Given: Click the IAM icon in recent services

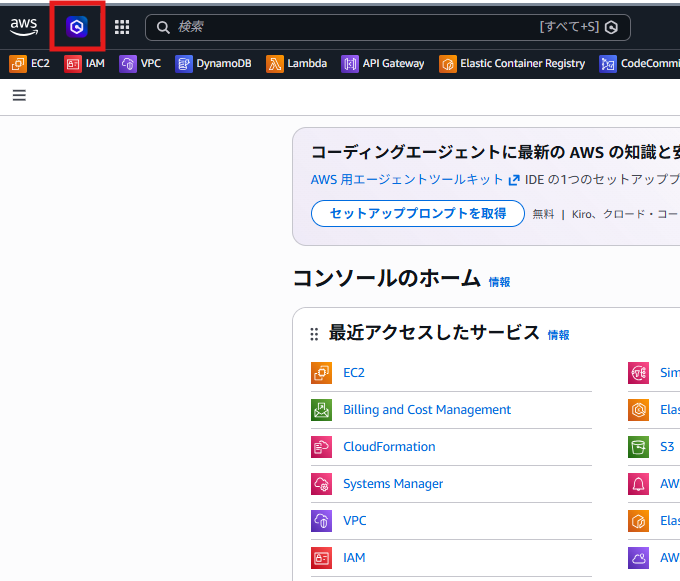Looking at the screenshot, I should [x=321, y=558].
